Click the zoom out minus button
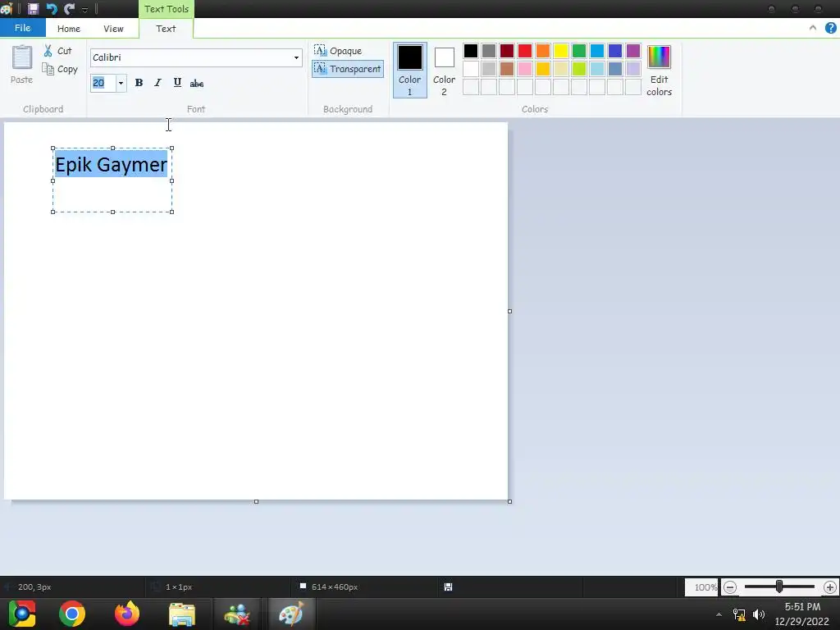840x630 pixels. coord(729,587)
